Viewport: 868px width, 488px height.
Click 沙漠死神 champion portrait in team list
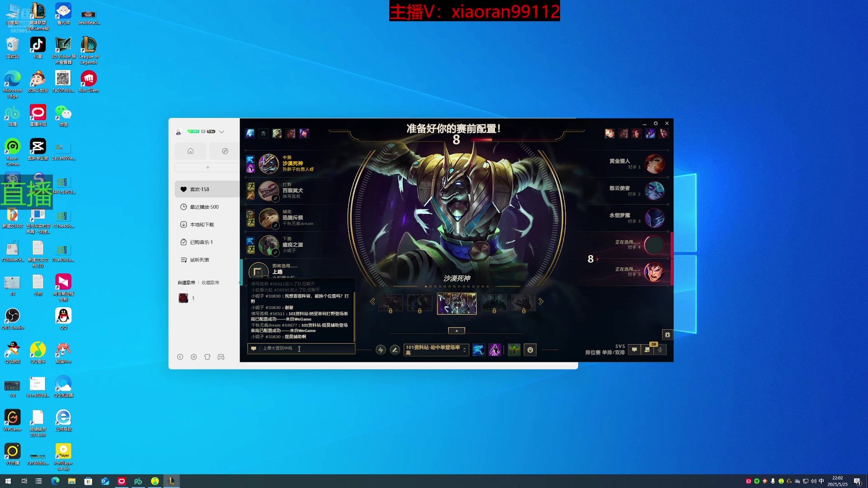tap(269, 164)
